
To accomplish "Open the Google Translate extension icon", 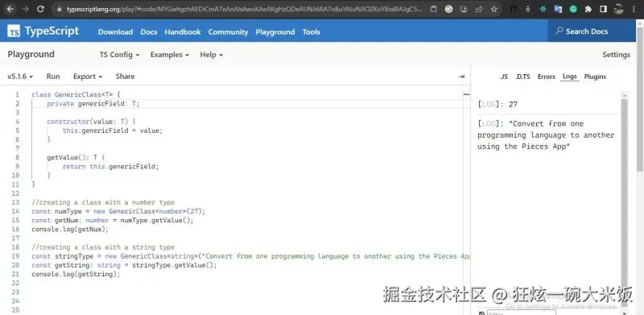I will click(x=558, y=9).
